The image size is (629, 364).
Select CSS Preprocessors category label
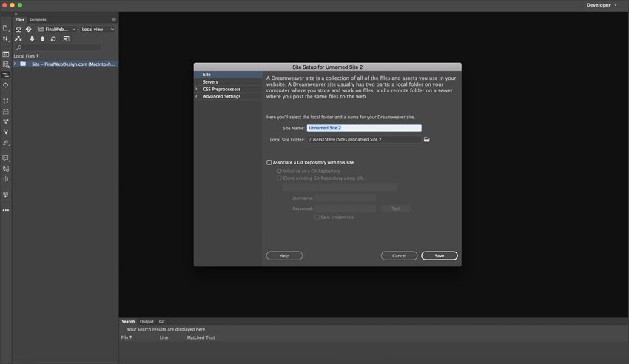221,89
